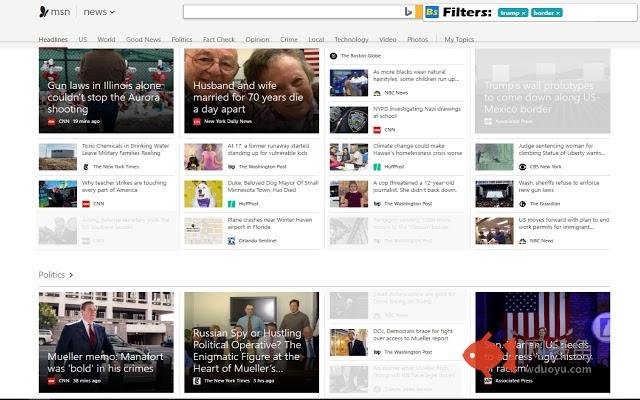
Task: Click HuffPost icon under Hawaii homelessness story
Action: coord(377,167)
